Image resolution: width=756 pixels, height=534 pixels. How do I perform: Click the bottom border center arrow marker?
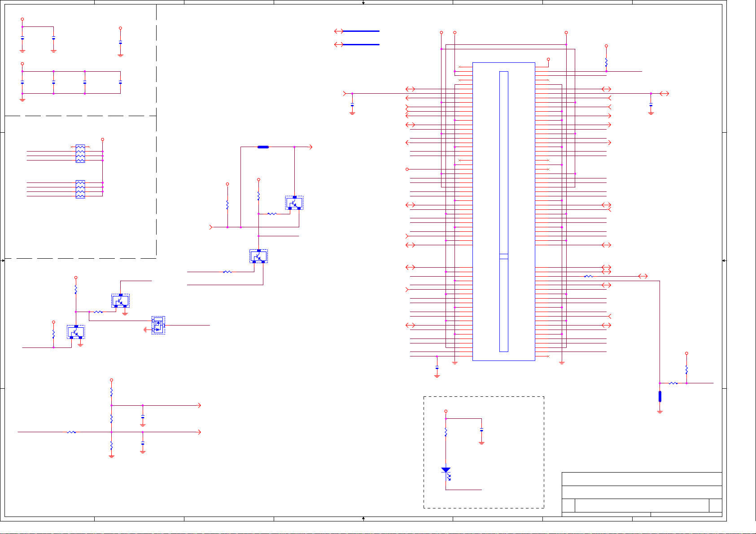(x=363, y=519)
